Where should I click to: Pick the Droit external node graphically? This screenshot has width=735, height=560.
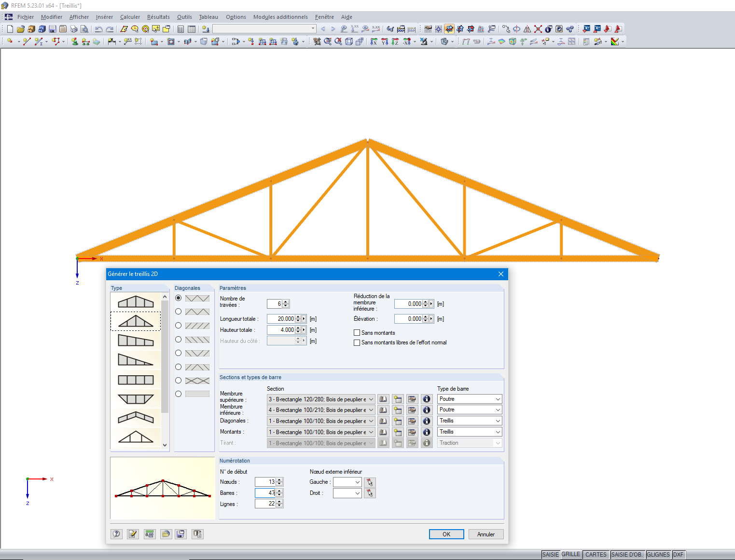pos(370,493)
